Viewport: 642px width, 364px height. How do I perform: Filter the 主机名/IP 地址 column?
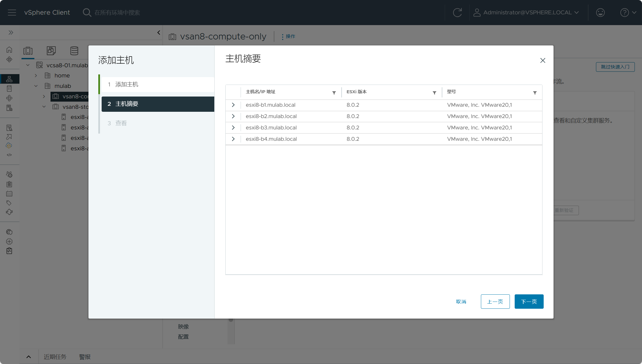tap(334, 93)
